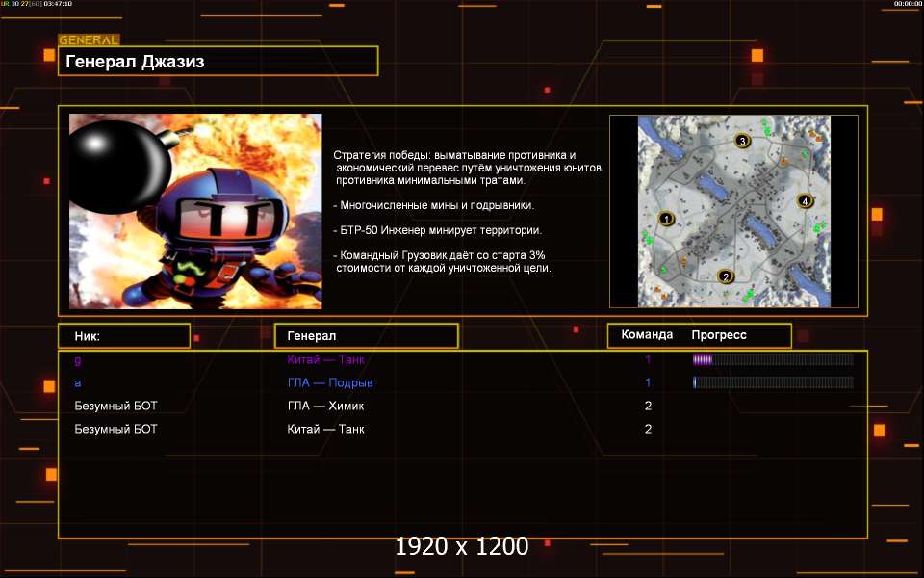The width and height of the screenshot is (924, 578).
Task: Click the line 'Многочисленные мины и подрывники.'
Action: coord(434,205)
